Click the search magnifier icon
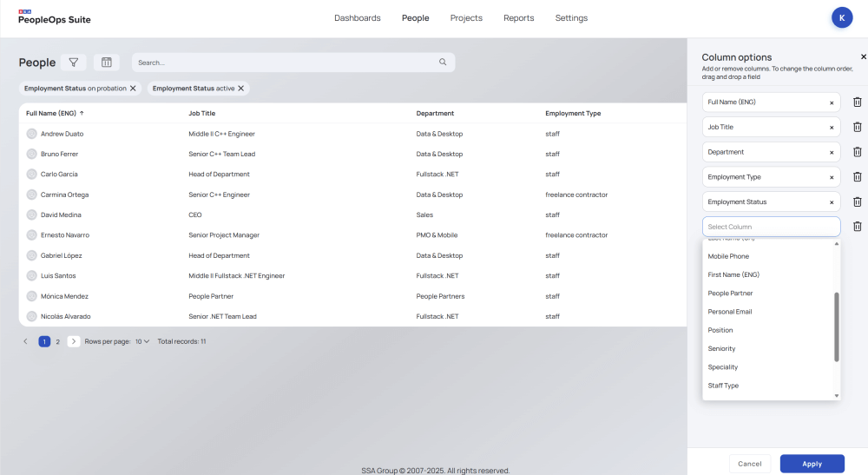 tap(443, 63)
